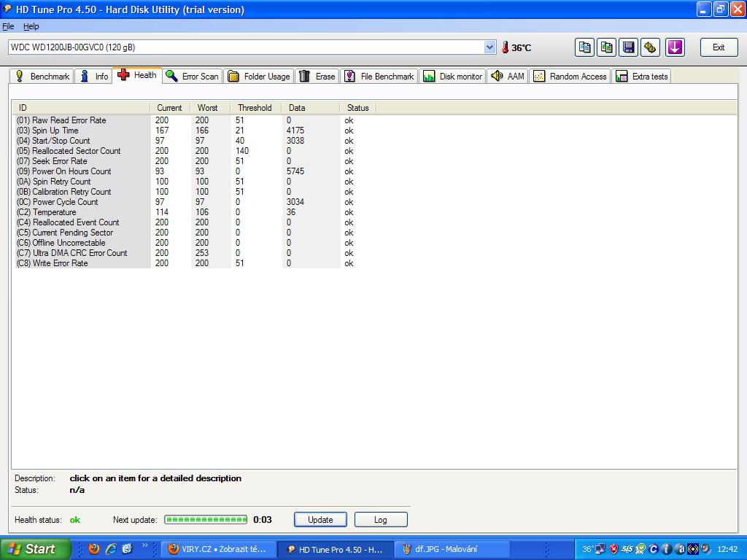Click the Log button
The height and width of the screenshot is (560, 747).
[380, 520]
